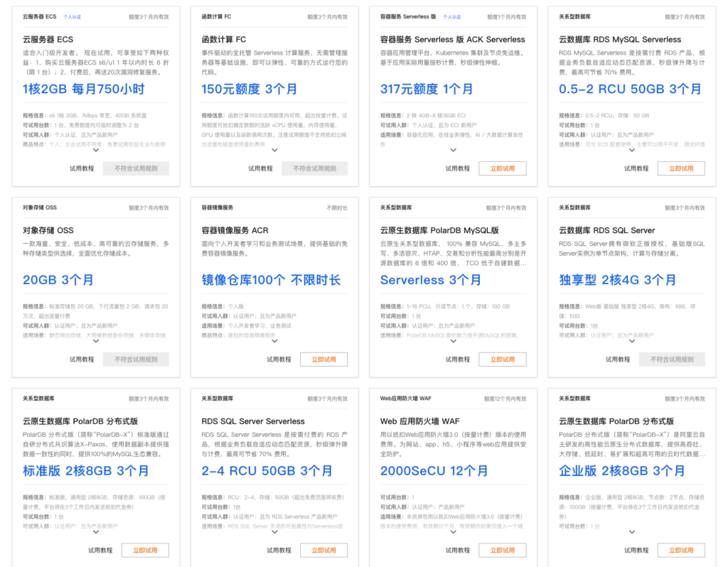Go to 试用教程 for PolarDB MySQL版
The width and height of the screenshot is (728, 567).
point(458,359)
